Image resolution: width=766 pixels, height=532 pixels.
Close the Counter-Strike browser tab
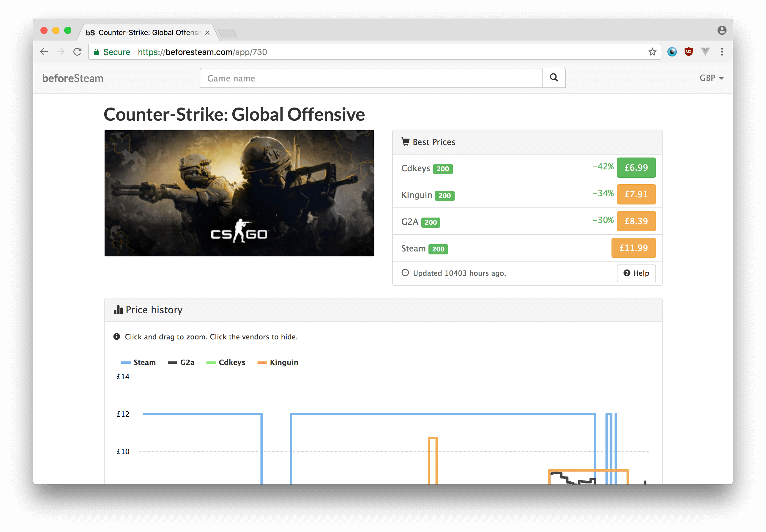pos(207,33)
